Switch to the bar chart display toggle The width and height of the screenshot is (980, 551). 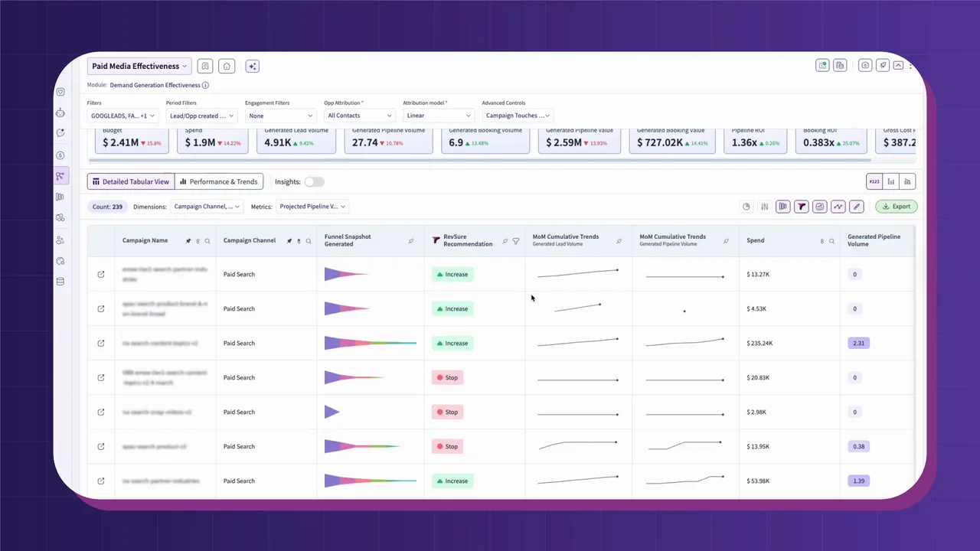point(890,182)
